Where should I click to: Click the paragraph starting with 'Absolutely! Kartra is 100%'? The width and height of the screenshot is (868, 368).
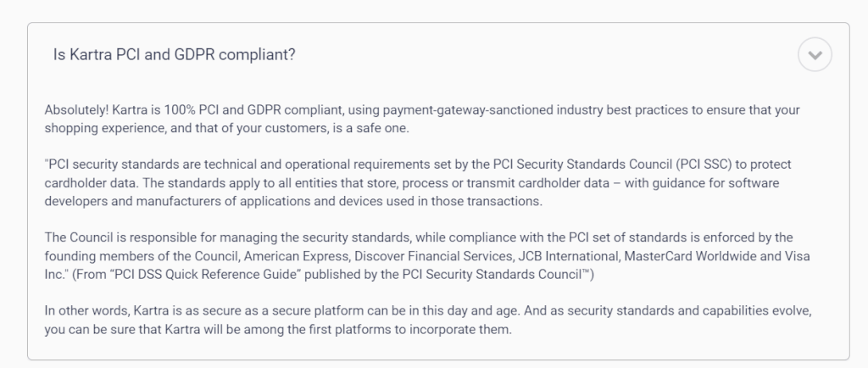coord(422,119)
